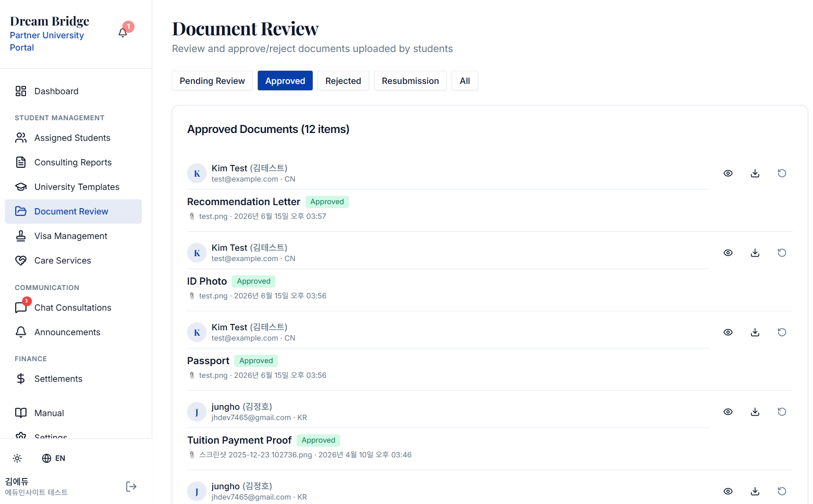Select Document Review sidebar item
The image size is (813, 504).
(73, 212)
